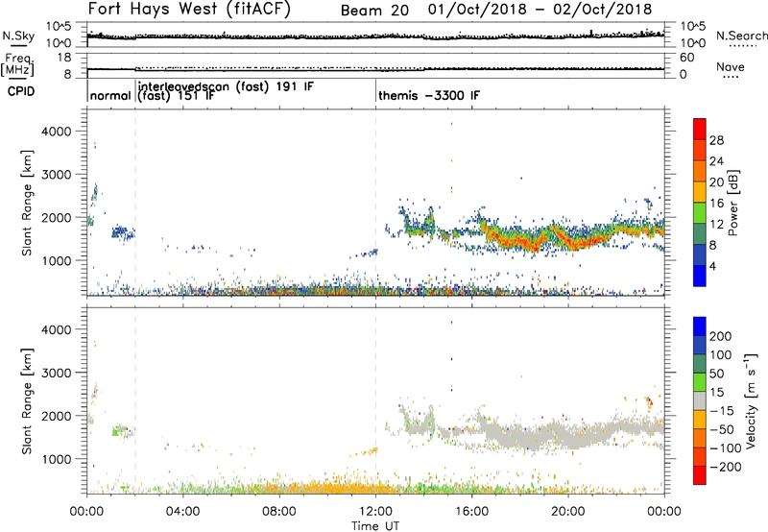Click the 'N.Sky' axis label

tap(18, 36)
